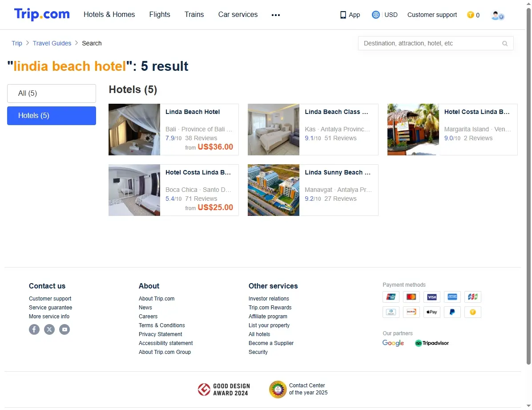Open Terms & Conditions link
This screenshot has width=532, height=410.
coord(161,325)
